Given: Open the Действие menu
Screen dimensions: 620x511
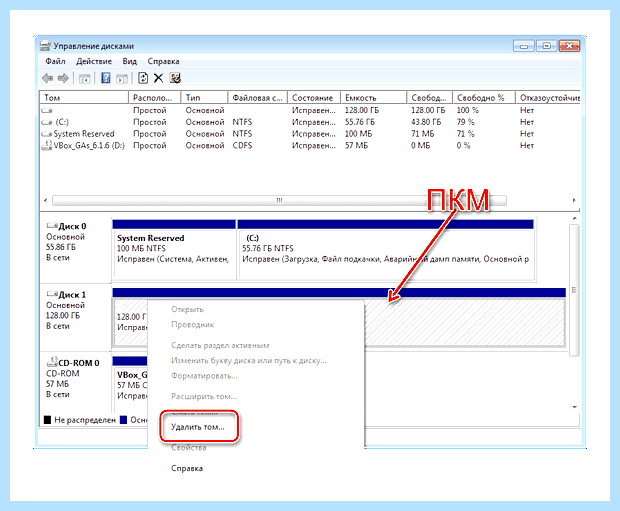Looking at the screenshot, I should [94, 61].
